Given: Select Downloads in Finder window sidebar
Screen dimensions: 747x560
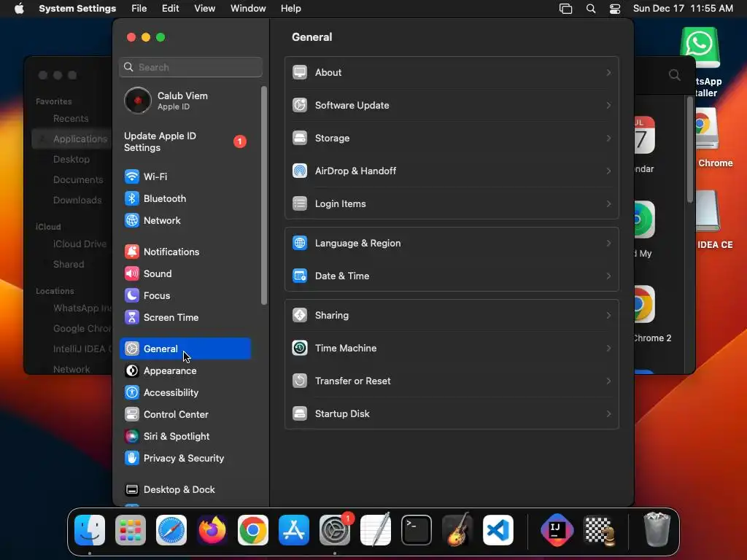Looking at the screenshot, I should (77, 200).
